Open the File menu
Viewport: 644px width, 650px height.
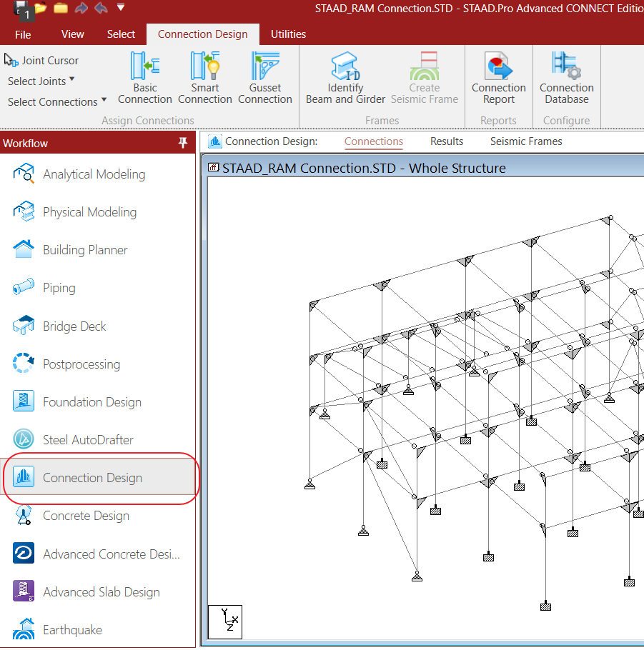(x=23, y=34)
